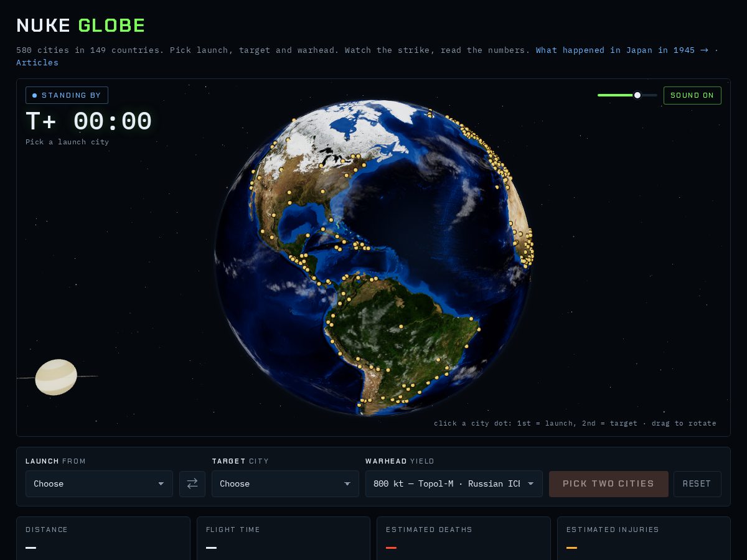Swap launch and target cities icon
The height and width of the screenshot is (560, 747).
pyautogui.click(x=192, y=483)
